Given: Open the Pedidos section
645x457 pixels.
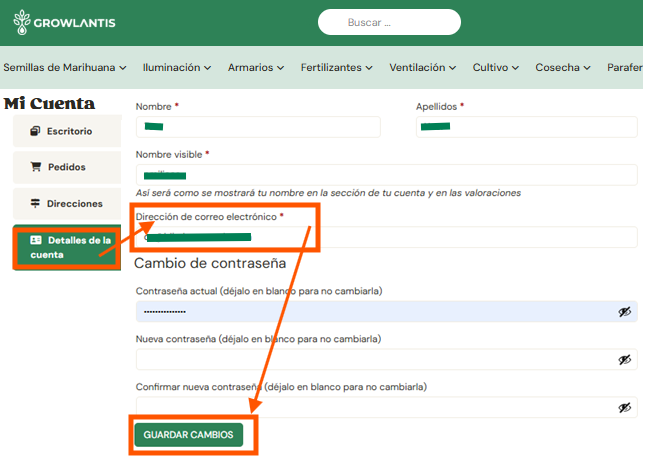Looking at the screenshot, I should (67, 167).
